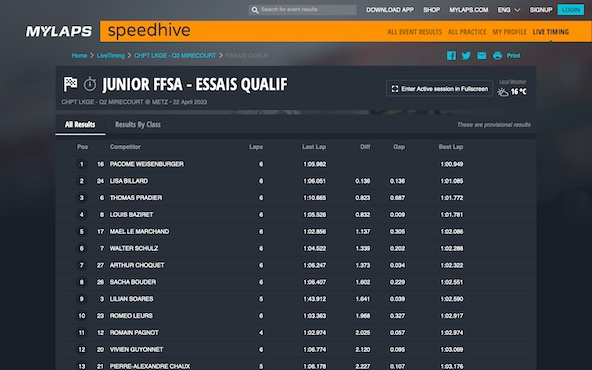Click the Best Lap column header
Image resolution: width=592 pixels, height=370 pixels.
(451, 147)
